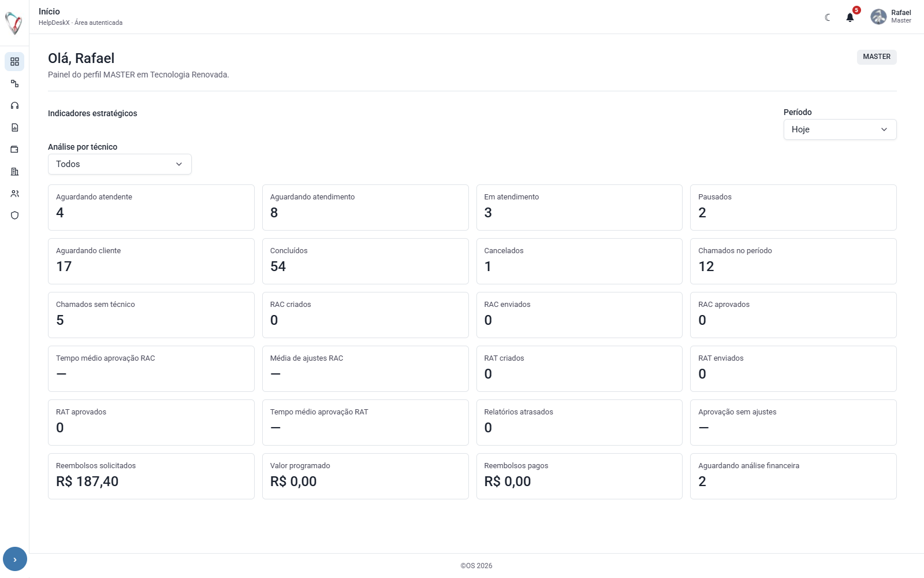
Task: Click the RAT criados card label
Action: coord(504,358)
